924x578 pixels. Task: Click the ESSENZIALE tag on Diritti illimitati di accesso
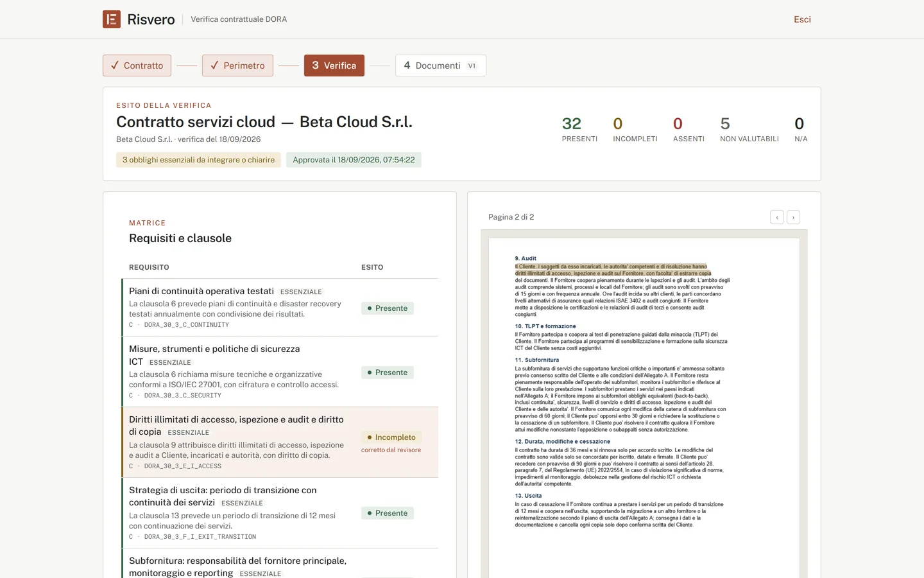[x=189, y=433]
